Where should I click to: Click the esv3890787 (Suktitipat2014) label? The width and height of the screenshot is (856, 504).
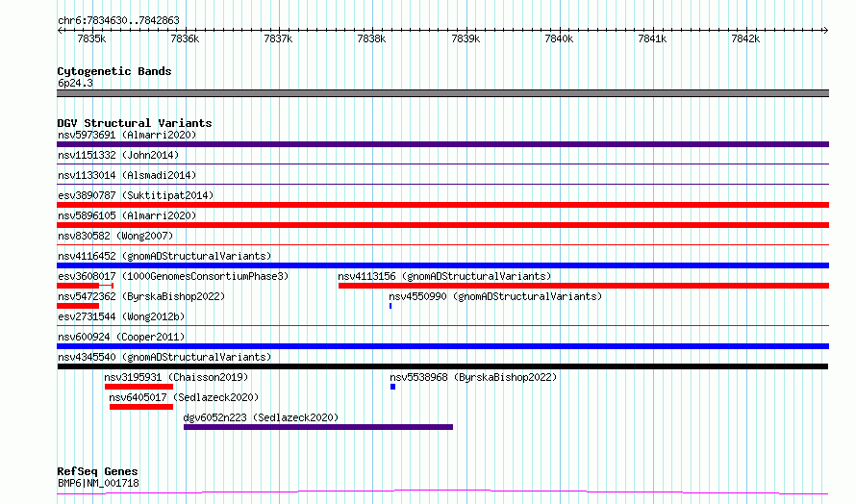136,195
